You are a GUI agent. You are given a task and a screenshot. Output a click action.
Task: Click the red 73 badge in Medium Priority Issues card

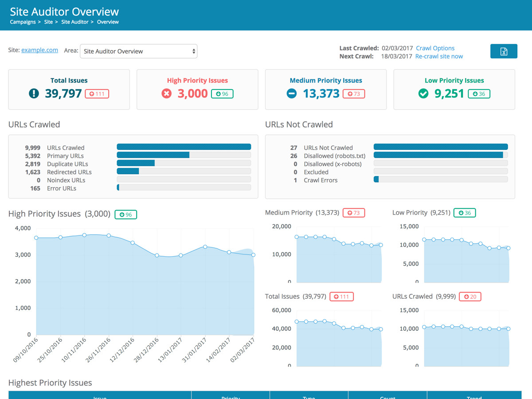pyautogui.click(x=354, y=94)
